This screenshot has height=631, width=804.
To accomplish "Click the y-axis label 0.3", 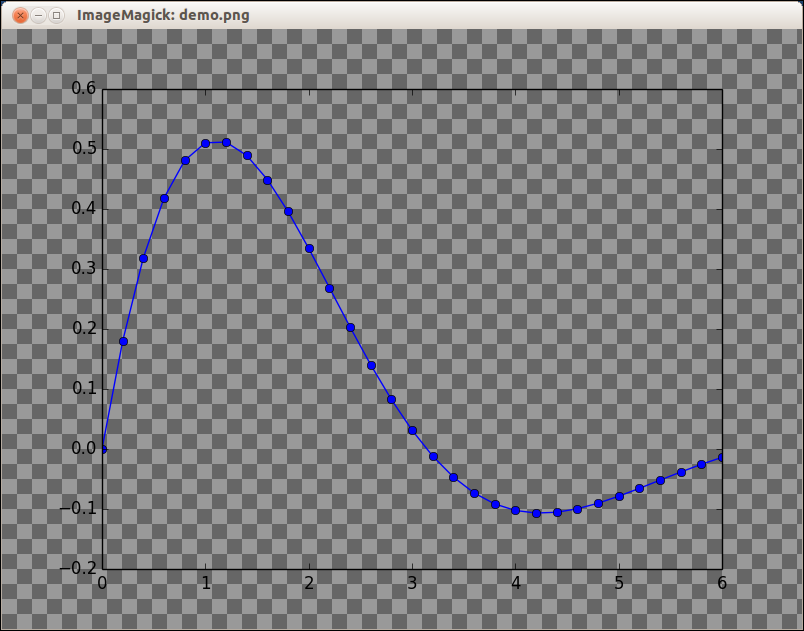I will pyautogui.click(x=84, y=268).
